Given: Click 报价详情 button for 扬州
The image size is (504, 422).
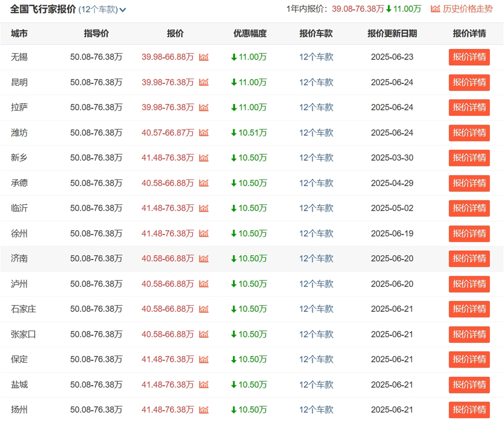Looking at the screenshot, I should tap(469, 410).
